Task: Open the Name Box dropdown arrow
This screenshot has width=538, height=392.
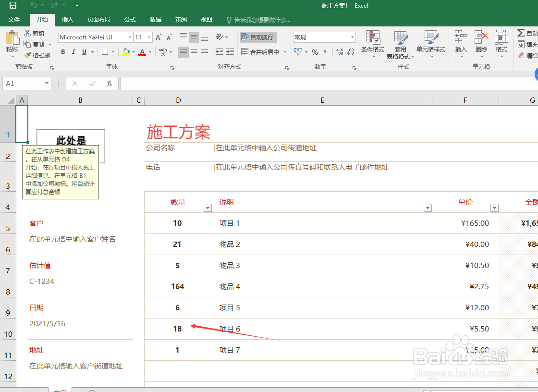Action: tap(47, 84)
